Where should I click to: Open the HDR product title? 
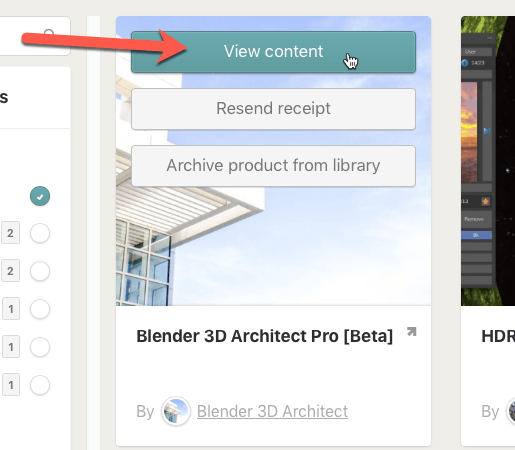click(498, 336)
